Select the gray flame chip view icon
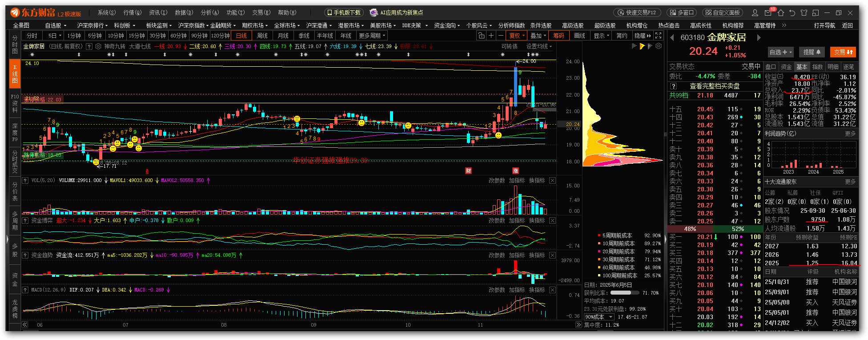Viewport: 868px width, 340px height. pos(650,46)
